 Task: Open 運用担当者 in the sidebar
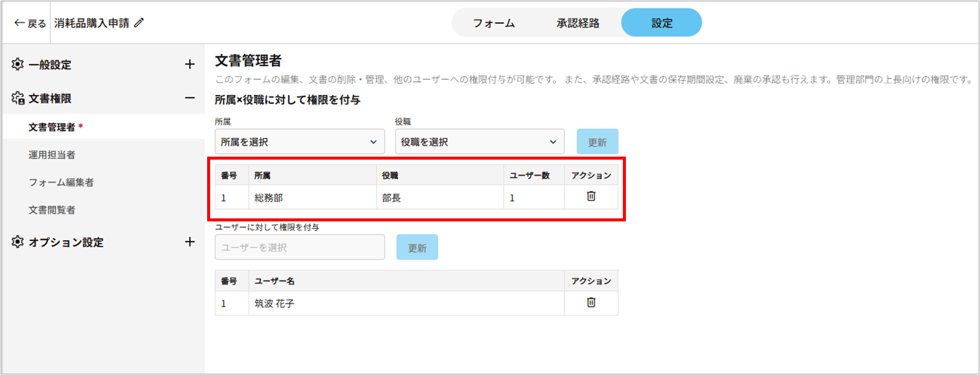point(52,155)
